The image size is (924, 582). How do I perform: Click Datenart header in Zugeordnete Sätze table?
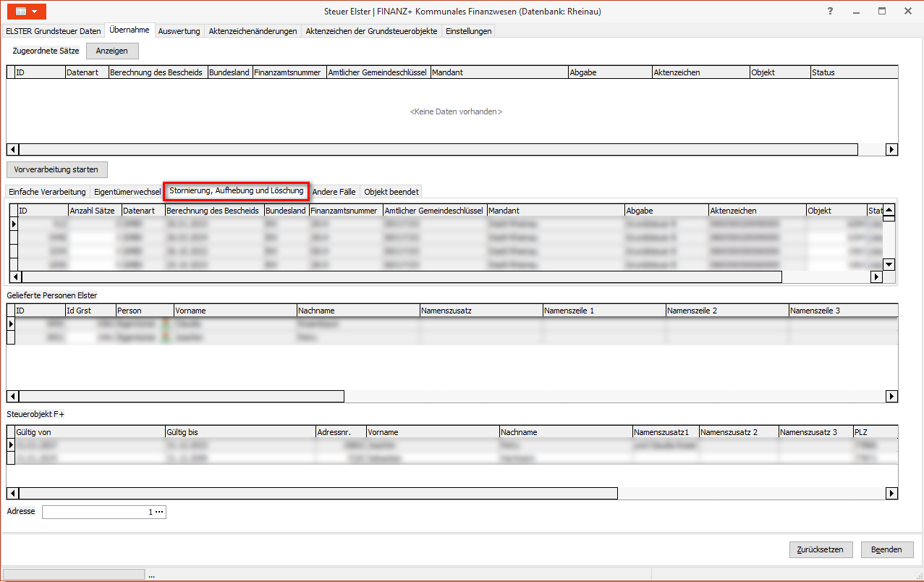[x=86, y=72]
